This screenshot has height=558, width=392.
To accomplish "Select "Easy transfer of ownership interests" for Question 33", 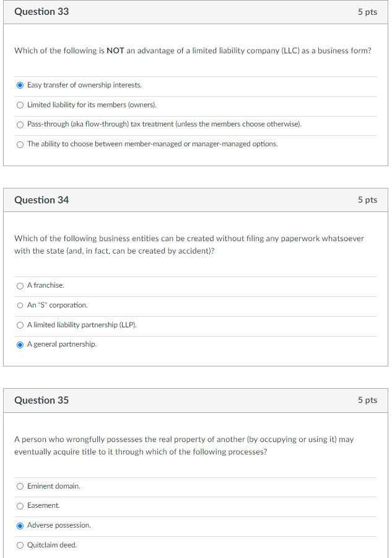I will tap(20, 85).
